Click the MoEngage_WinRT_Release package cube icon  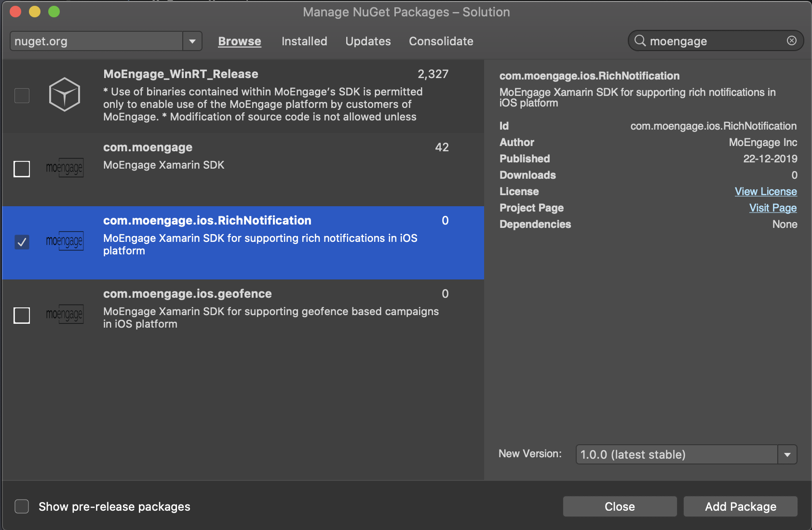coord(64,94)
